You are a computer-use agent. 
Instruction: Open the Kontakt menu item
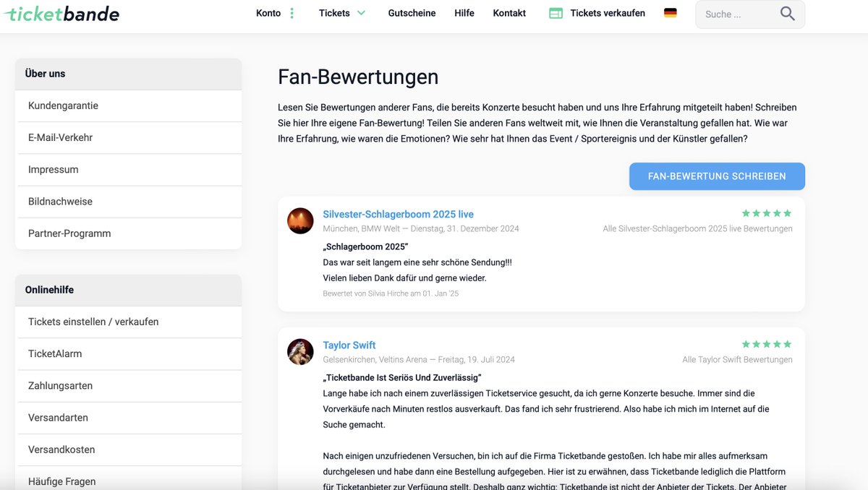(509, 13)
